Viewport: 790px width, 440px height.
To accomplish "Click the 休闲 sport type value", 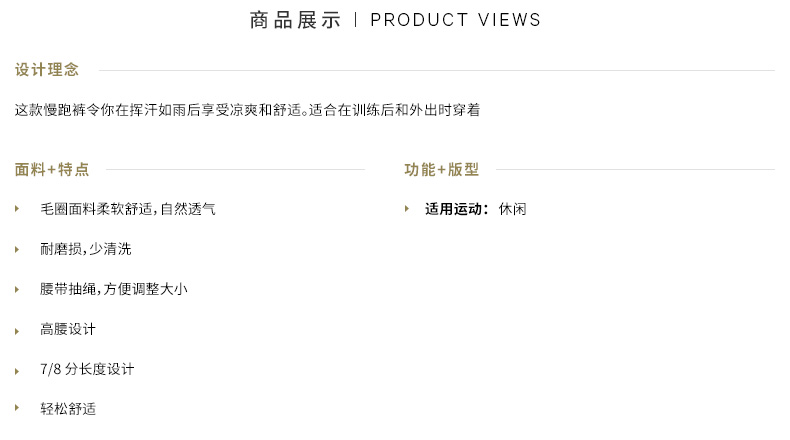I will (x=512, y=209).
